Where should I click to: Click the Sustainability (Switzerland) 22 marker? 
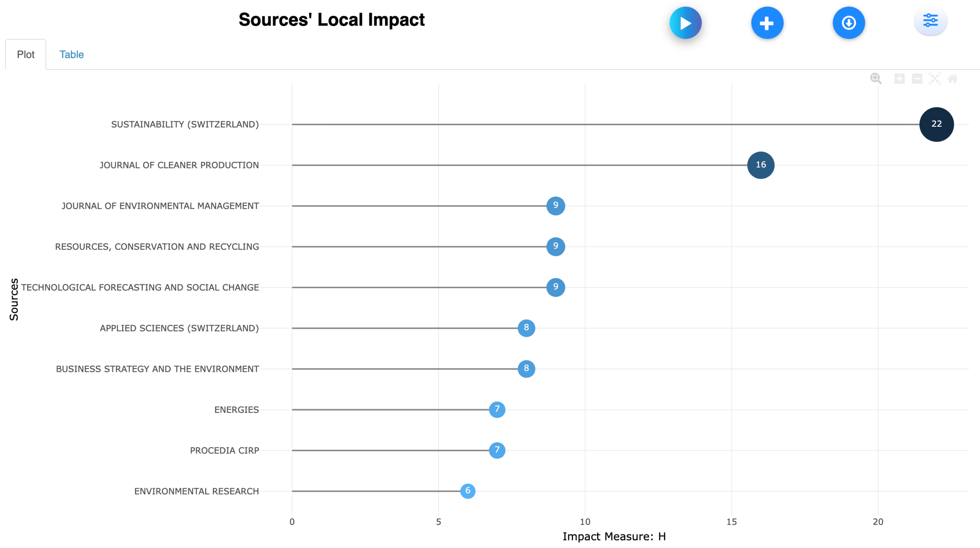936,124
